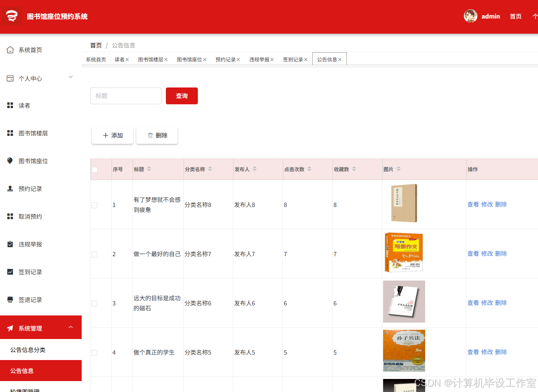Focus the 标题 search input field

click(x=126, y=96)
